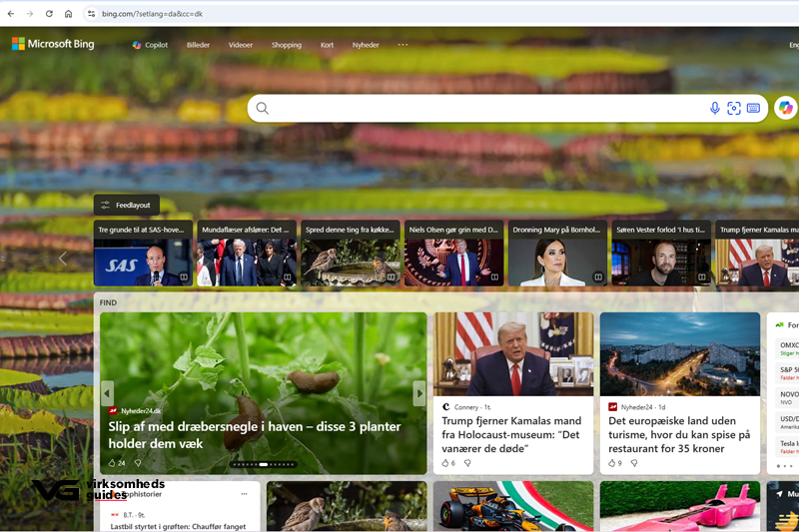This screenshot has width=799, height=532.
Task: Open the pink car article image
Action: (680, 506)
